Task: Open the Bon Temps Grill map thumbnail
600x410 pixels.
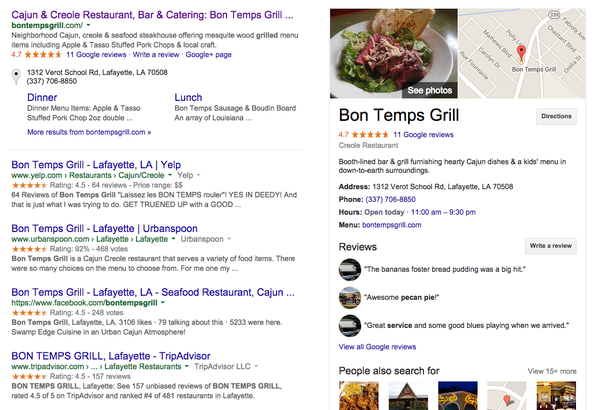Action: click(522, 54)
